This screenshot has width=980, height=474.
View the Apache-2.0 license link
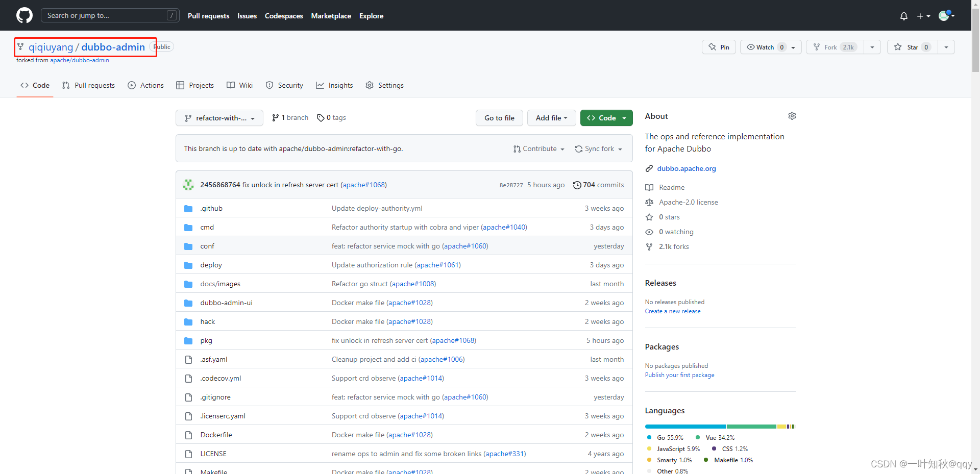[x=688, y=203]
